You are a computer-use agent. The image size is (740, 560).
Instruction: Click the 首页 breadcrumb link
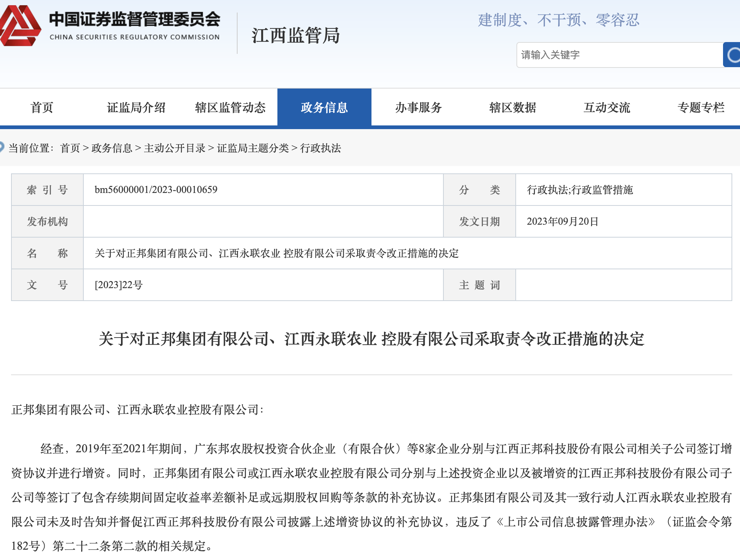[x=70, y=148]
